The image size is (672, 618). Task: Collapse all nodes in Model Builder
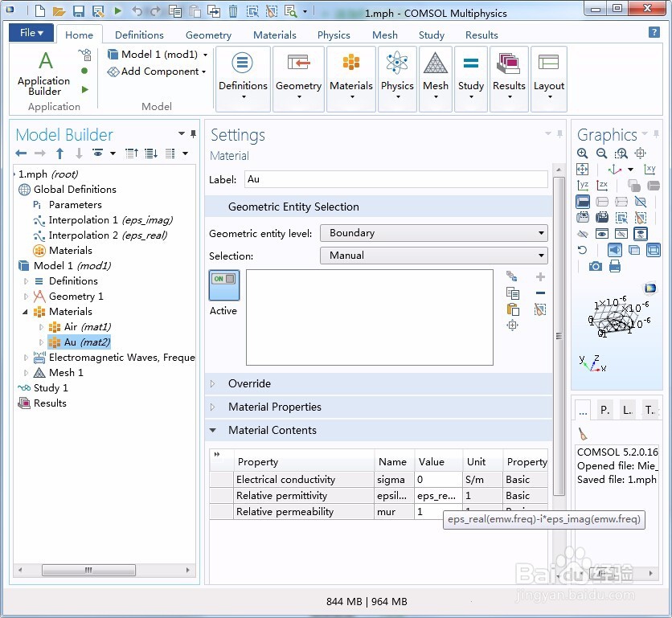pos(132,153)
